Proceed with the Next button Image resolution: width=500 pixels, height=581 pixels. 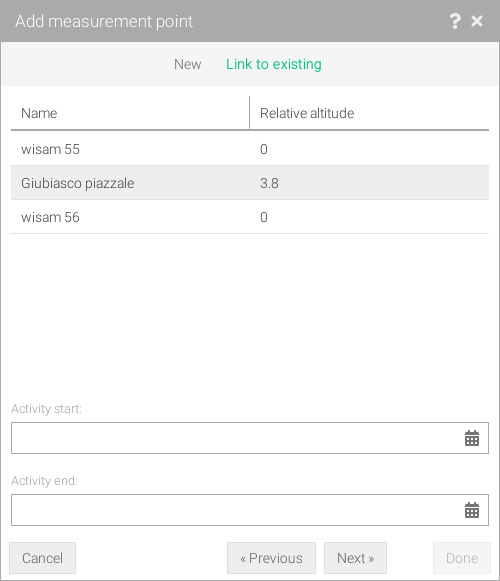pos(355,558)
